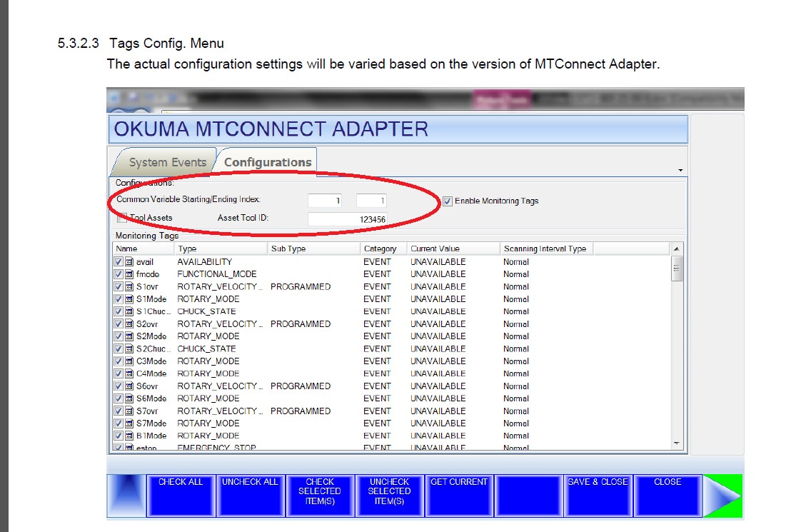Sort by the Current Value column header

click(453, 249)
